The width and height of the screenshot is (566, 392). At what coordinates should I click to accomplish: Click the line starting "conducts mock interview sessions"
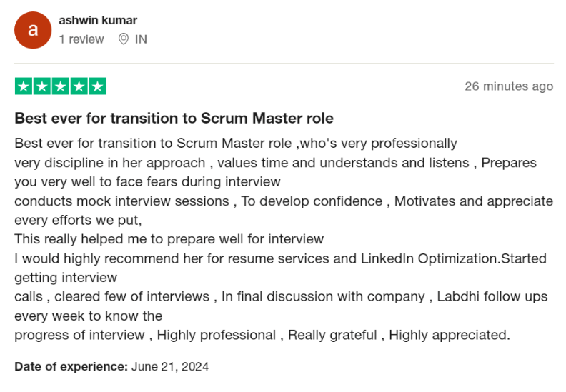[283, 201]
